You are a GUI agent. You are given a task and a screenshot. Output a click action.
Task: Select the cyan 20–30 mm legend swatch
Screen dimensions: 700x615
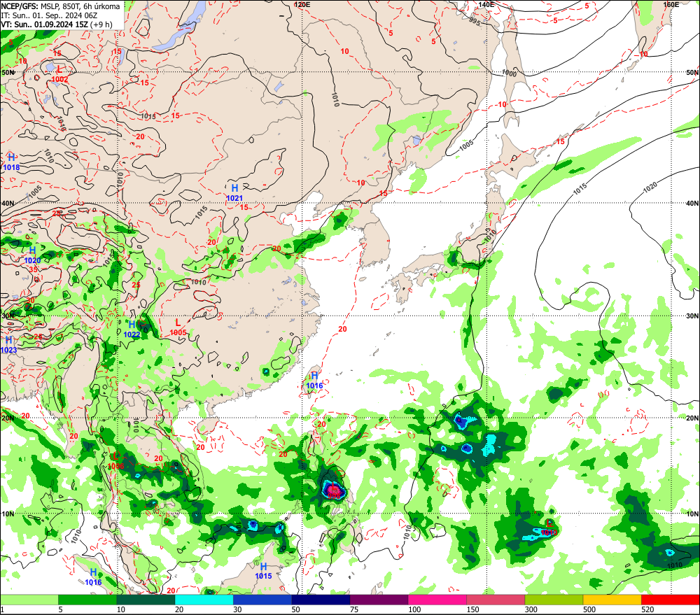pos(204,600)
